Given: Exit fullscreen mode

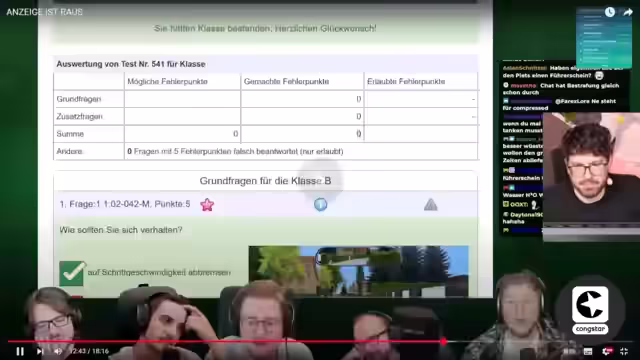Looking at the screenshot, I should click(624, 351).
